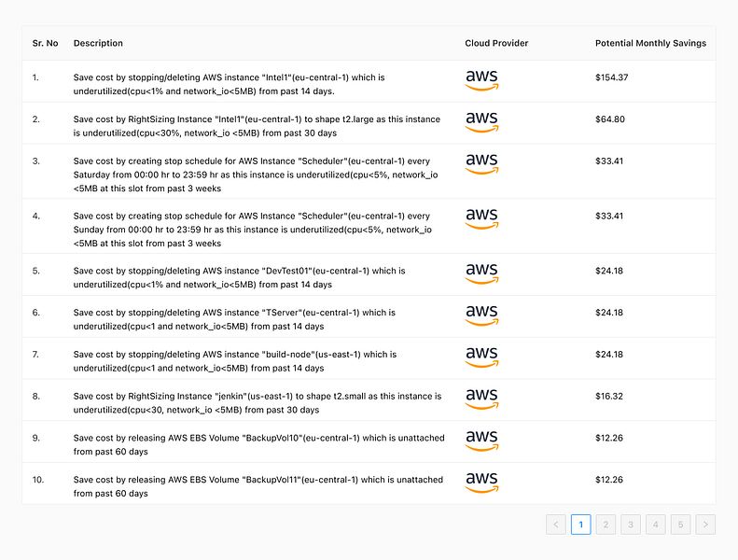The height and width of the screenshot is (560, 738).
Task: Open the Scheduler Saturday stop schedule description
Action: click(x=256, y=175)
